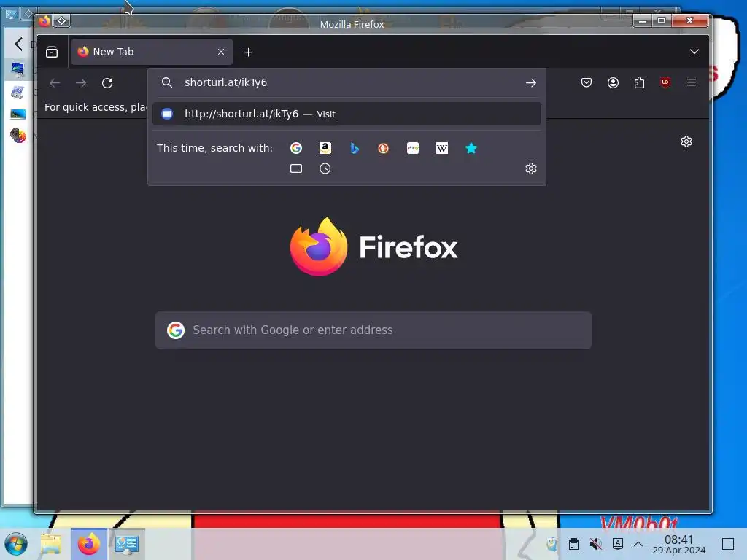Open uBlock Origin extension popup

point(665,82)
